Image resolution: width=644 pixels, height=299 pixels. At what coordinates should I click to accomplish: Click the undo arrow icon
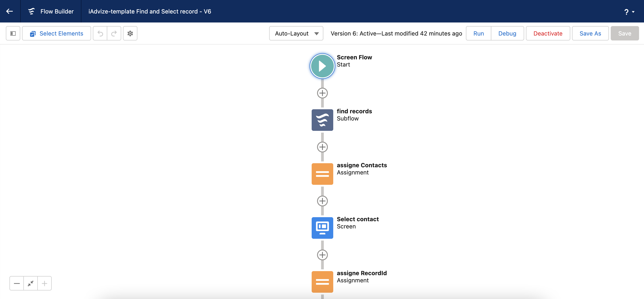[100, 33]
